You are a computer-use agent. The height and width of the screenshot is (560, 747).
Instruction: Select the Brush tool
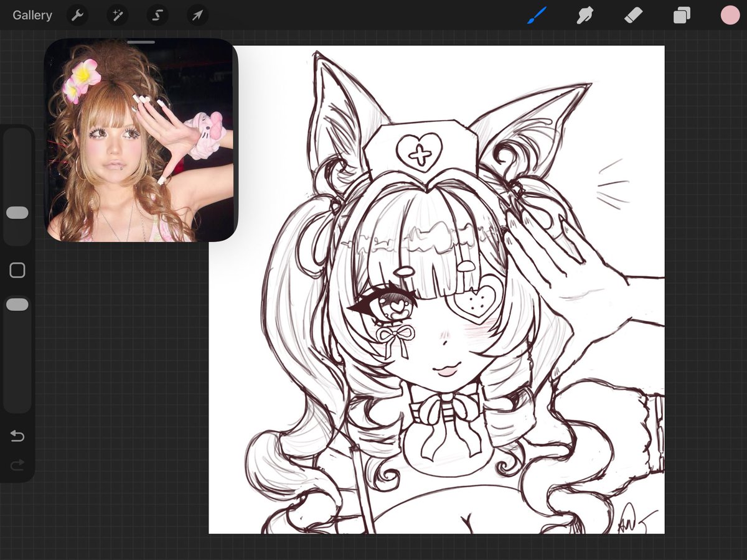point(536,15)
